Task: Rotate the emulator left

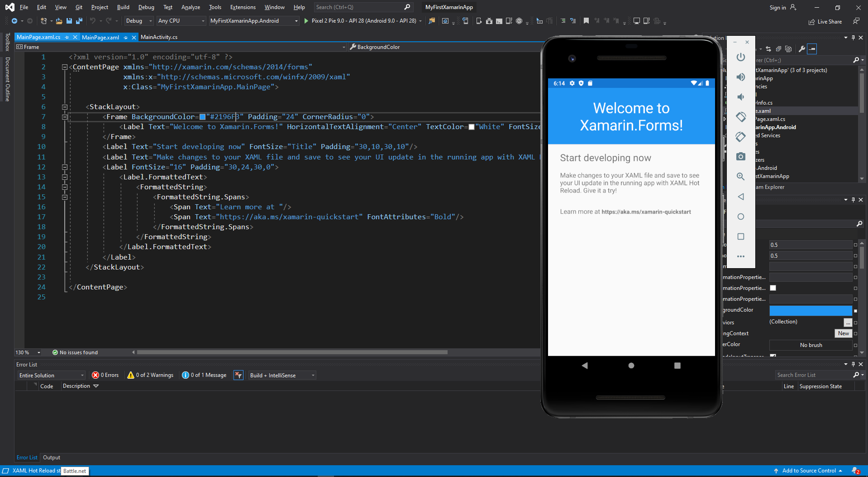Action: (740, 117)
